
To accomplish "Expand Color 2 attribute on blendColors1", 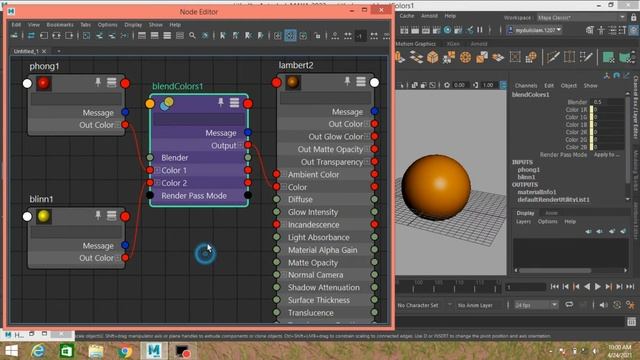I will [158, 183].
